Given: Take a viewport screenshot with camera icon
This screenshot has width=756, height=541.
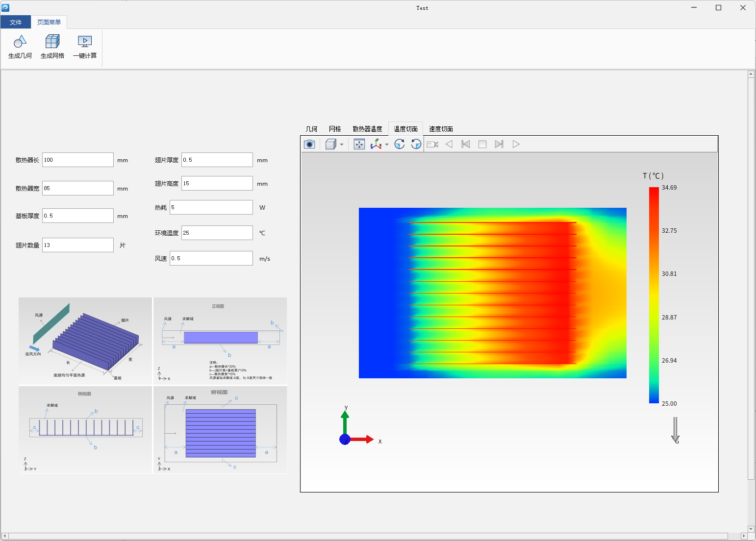Looking at the screenshot, I should tap(309, 144).
